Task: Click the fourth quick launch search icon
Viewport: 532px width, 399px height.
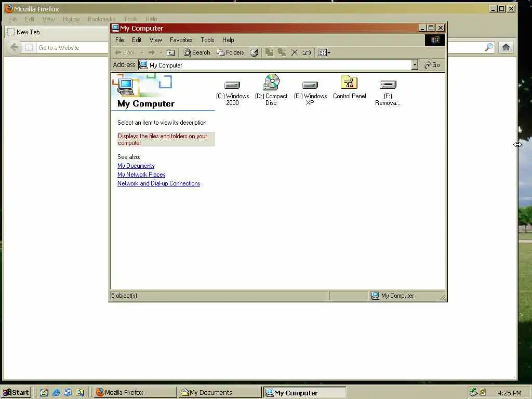Action: click(x=79, y=393)
